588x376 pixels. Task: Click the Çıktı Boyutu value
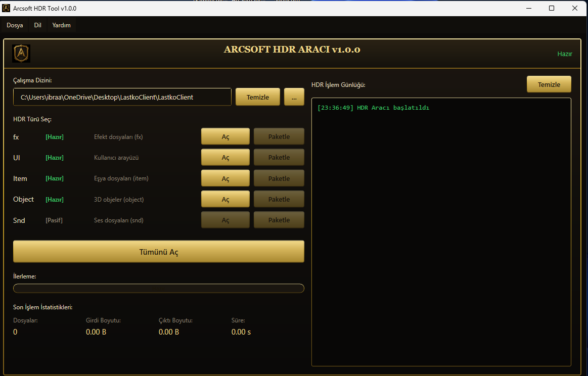169,332
